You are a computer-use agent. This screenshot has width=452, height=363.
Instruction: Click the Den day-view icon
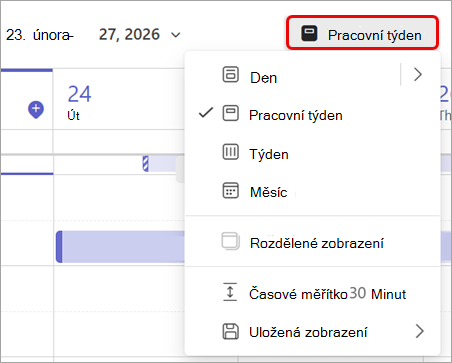(x=230, y=75)
